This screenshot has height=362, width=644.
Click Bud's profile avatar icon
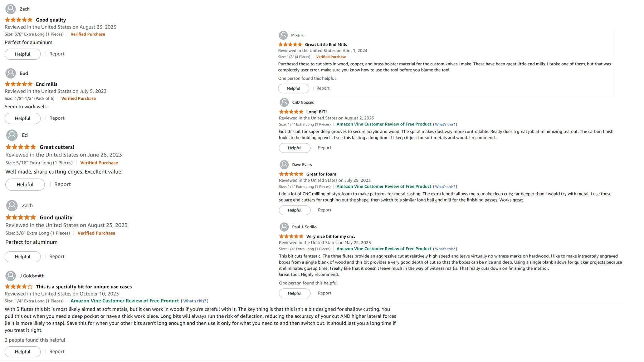(11, 73)
